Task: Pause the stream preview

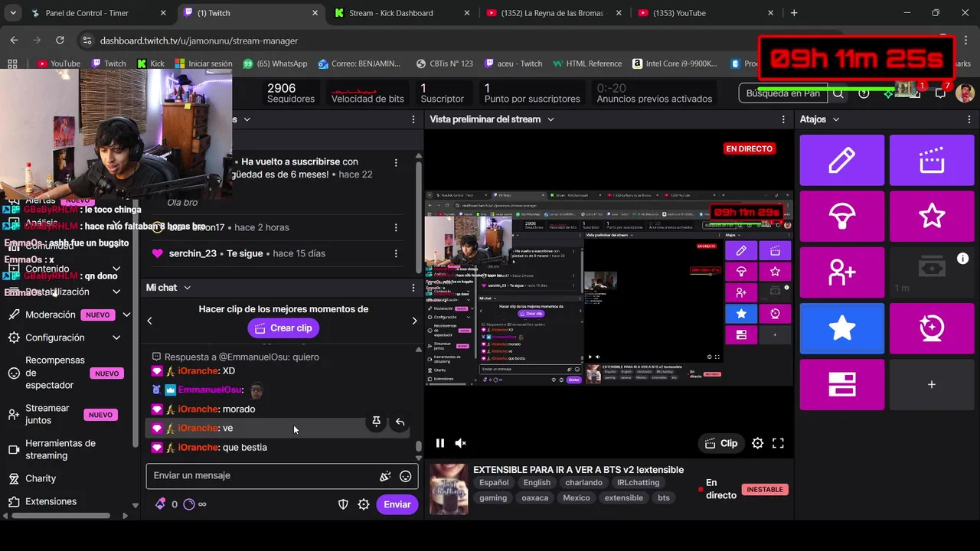Action: [x=440, y=443]
